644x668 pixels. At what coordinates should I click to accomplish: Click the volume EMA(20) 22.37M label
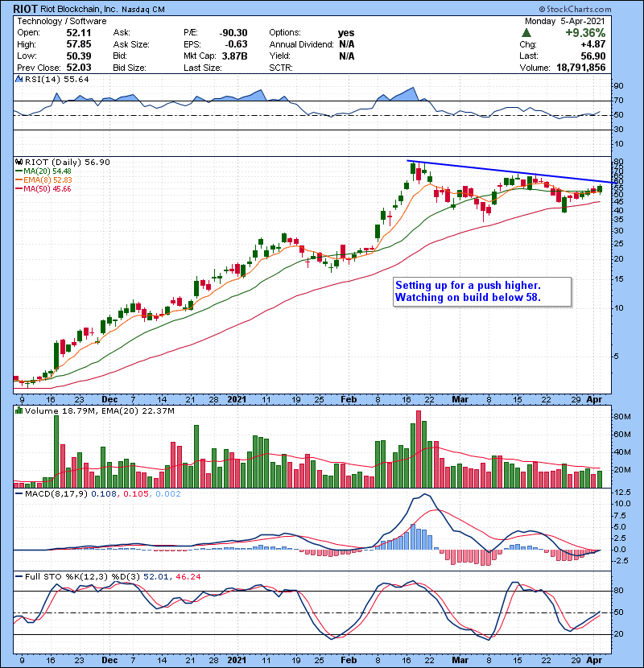[x=140, y=410]
